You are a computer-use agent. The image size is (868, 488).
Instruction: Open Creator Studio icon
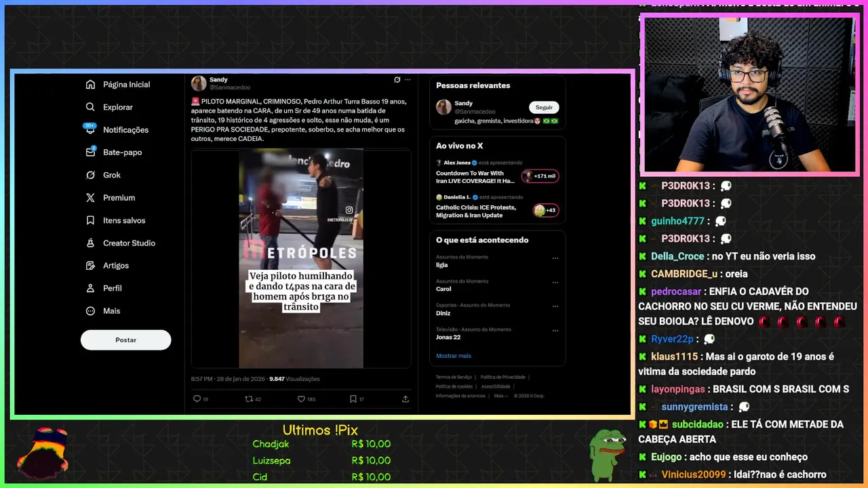[90, 243]
